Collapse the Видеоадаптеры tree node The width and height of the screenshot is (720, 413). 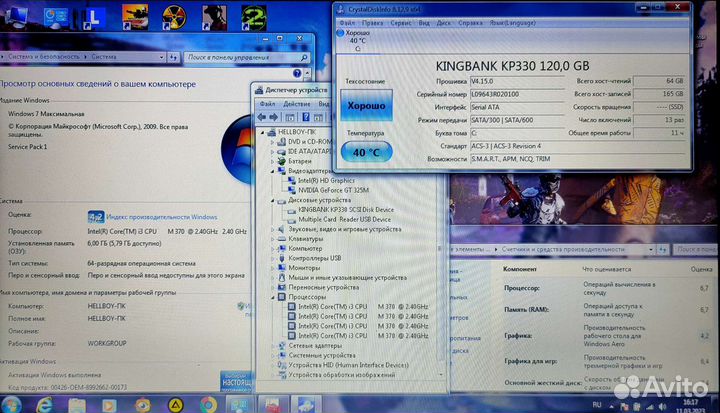pyautogui.click(x=273, y=171)
